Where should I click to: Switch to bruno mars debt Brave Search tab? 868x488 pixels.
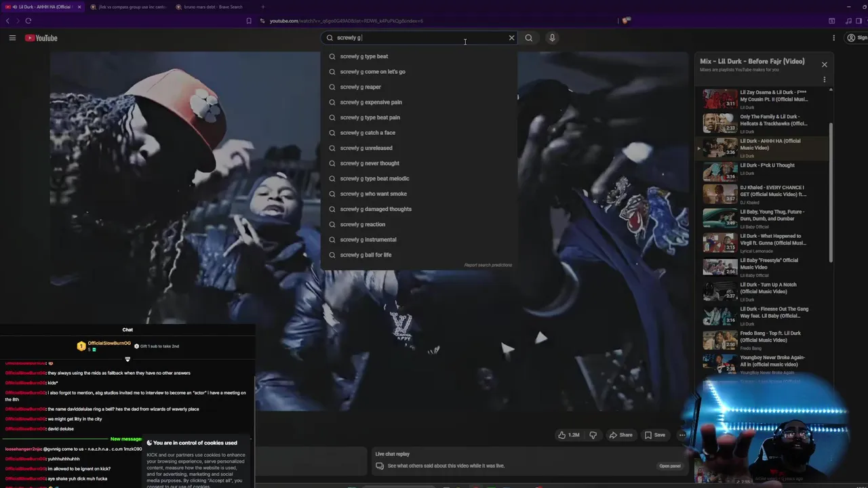pyautogui.click(x=213, y=7)
